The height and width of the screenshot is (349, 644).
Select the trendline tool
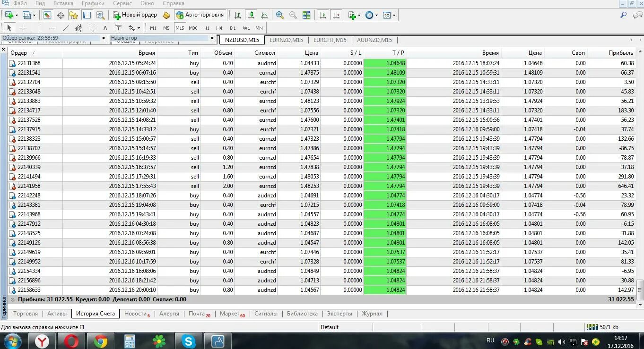66,28
